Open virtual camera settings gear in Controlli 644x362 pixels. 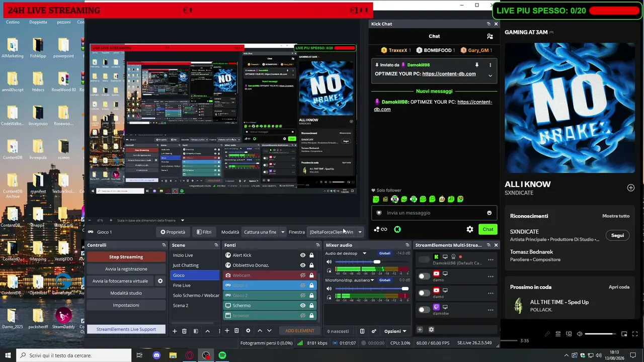pyautogui.click(x=160, y=281)
